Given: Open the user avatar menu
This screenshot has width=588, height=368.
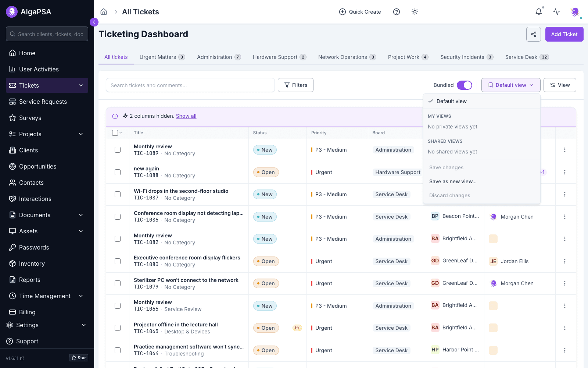Looking at the screenshot, I should [575, 12].
